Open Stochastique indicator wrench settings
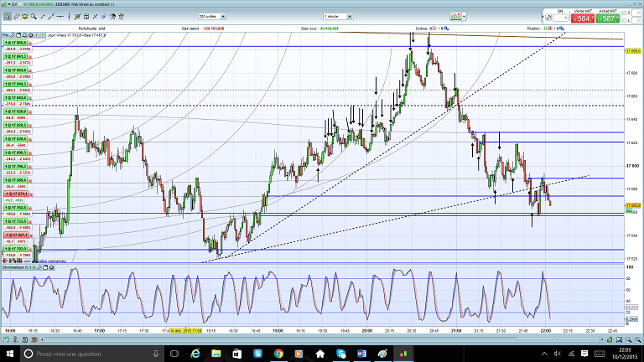Screen dimensions: 644x362 point(40,267)
